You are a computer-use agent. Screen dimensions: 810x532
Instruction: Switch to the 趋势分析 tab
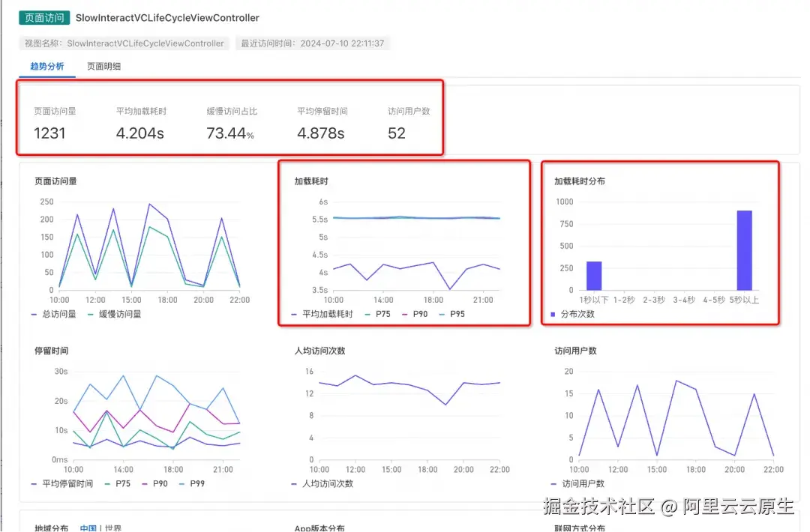tap(47, 66)
